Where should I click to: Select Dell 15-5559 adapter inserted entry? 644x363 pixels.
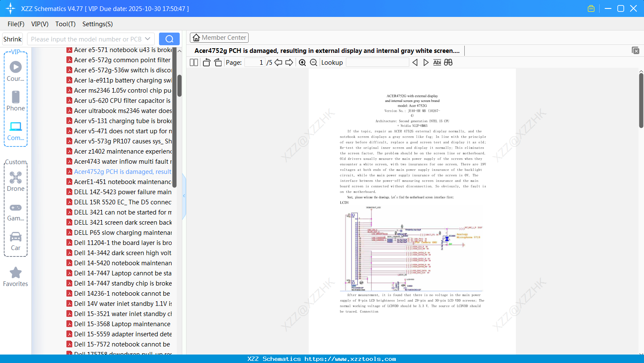pyautogui.click(x=123, y=334)
